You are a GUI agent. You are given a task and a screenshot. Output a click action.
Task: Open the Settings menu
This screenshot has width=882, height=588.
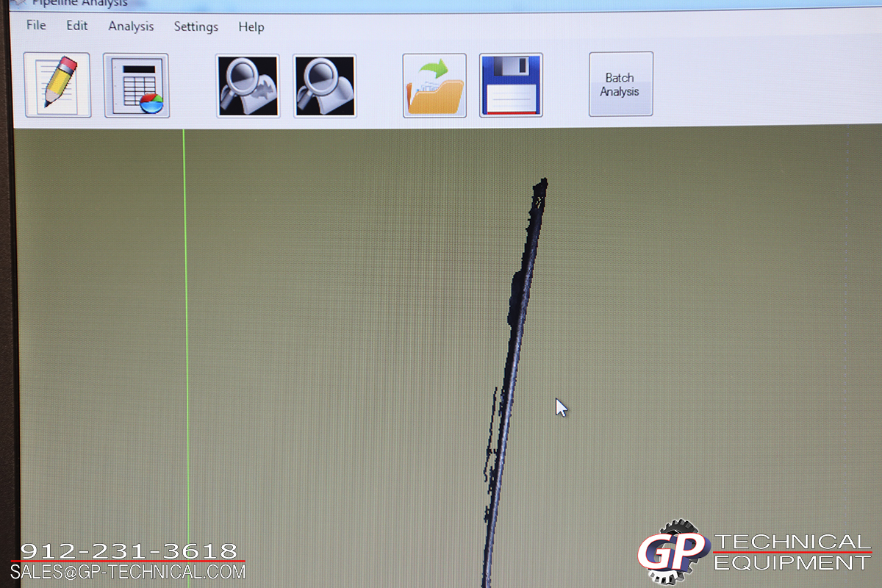196,27
